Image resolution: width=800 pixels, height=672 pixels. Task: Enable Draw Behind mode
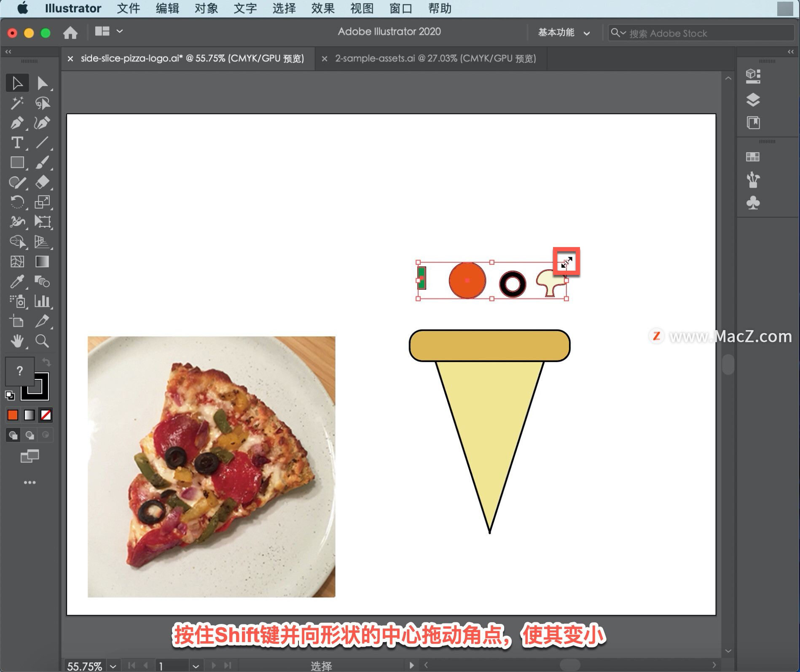[30, 435]
